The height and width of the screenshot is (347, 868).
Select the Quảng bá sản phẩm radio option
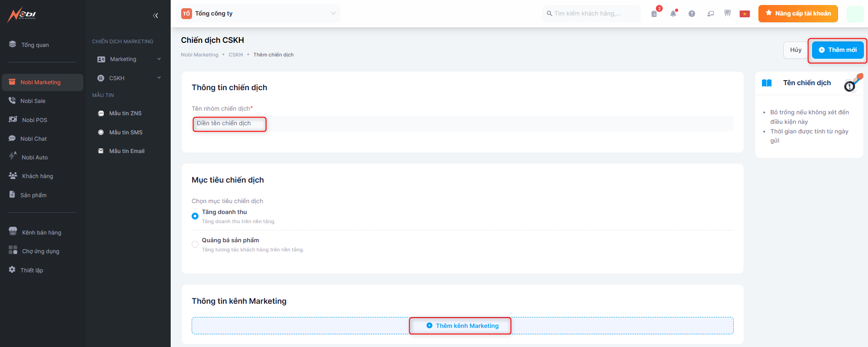195,244
